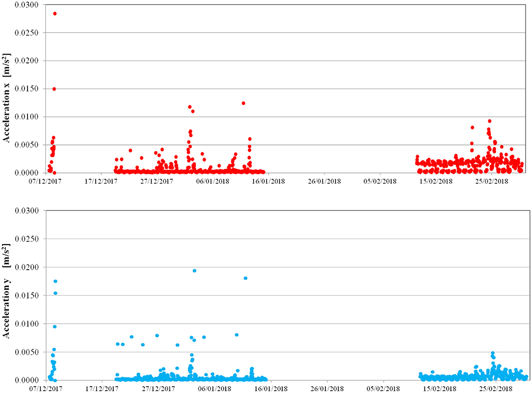
Task: Select 0.0300 tick on Acceleration x chart
Action: [27, 5]
